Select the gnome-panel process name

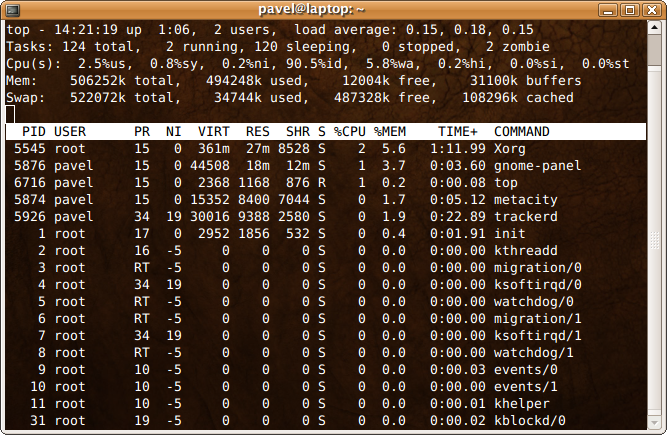(538, 166)
